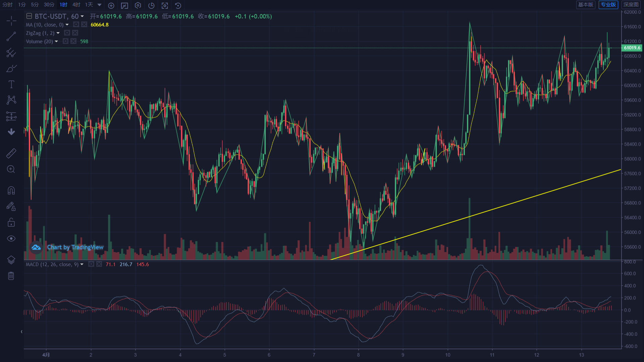
Task: Remove the MACD indicator
Action: click(99, 264)
